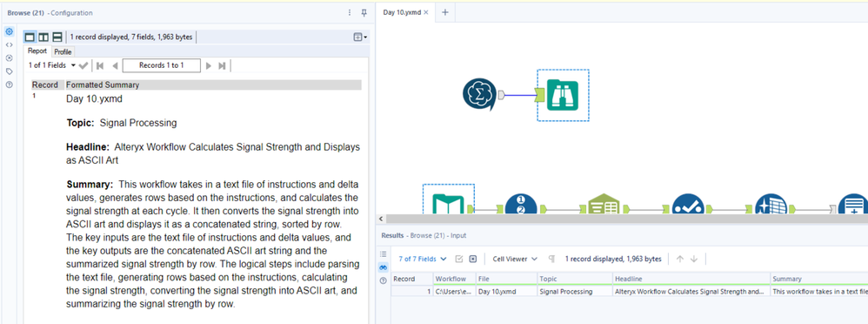Click the canvas horizontal scroll left arrow
This screenshot has width=868, height=324.
380,219
